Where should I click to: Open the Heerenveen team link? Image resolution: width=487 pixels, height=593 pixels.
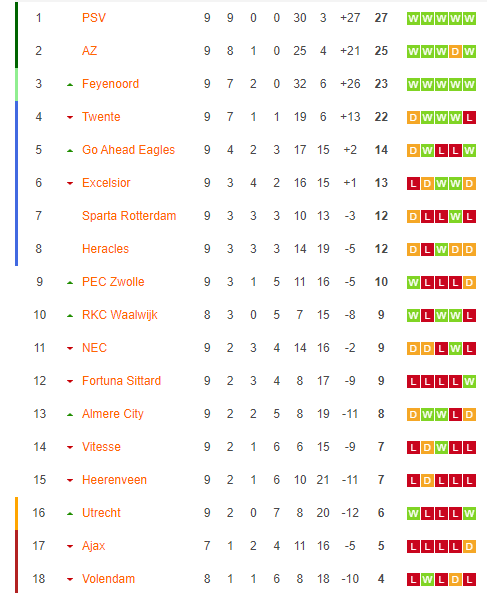point(114,480)
